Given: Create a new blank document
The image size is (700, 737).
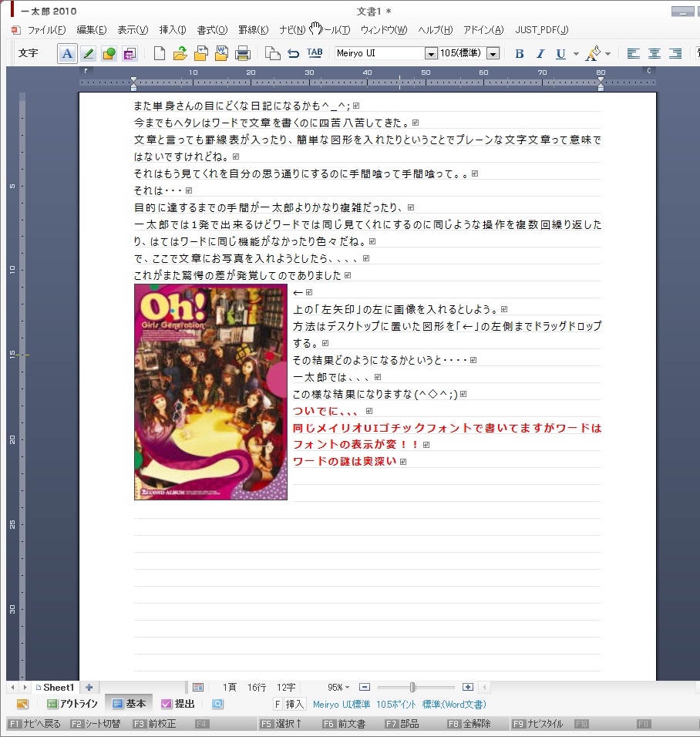Looking at the screenshot, I should point(160,54).
